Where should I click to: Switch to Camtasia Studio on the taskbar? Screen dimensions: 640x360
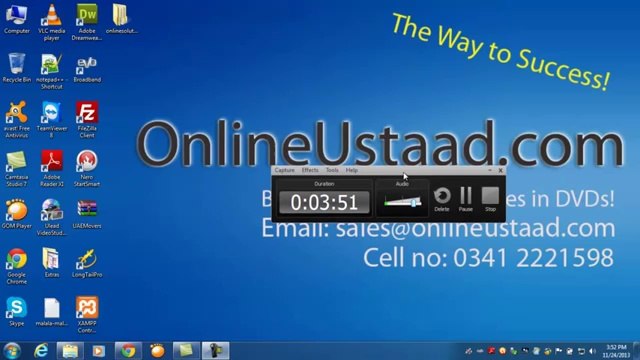click(x=187, y=351)
